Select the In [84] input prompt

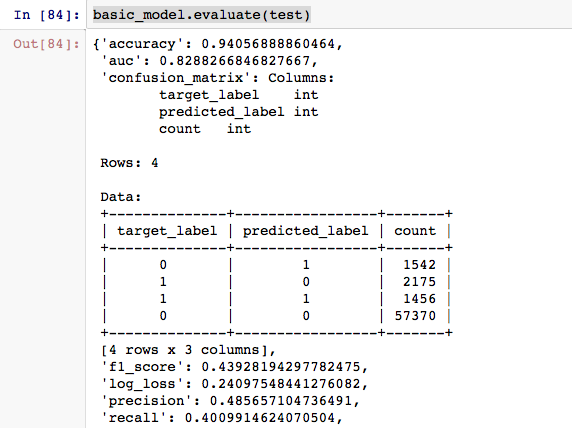point(47,15)
